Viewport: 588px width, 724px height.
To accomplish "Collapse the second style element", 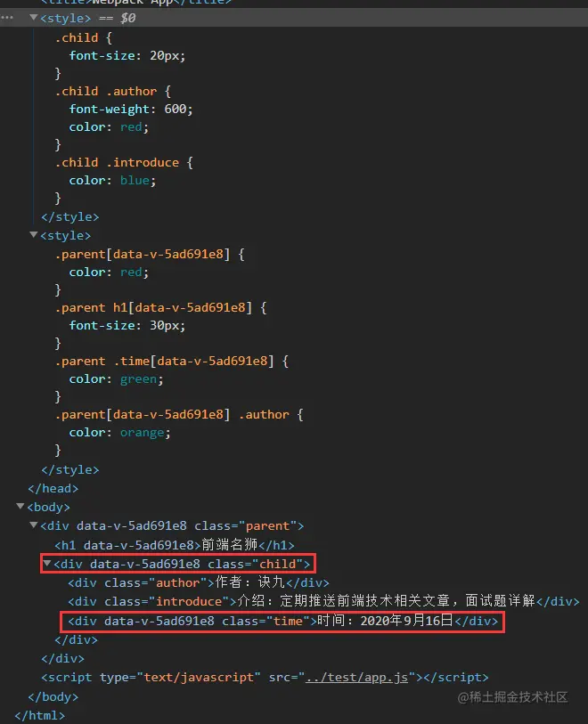I will (x=33, y=234).
